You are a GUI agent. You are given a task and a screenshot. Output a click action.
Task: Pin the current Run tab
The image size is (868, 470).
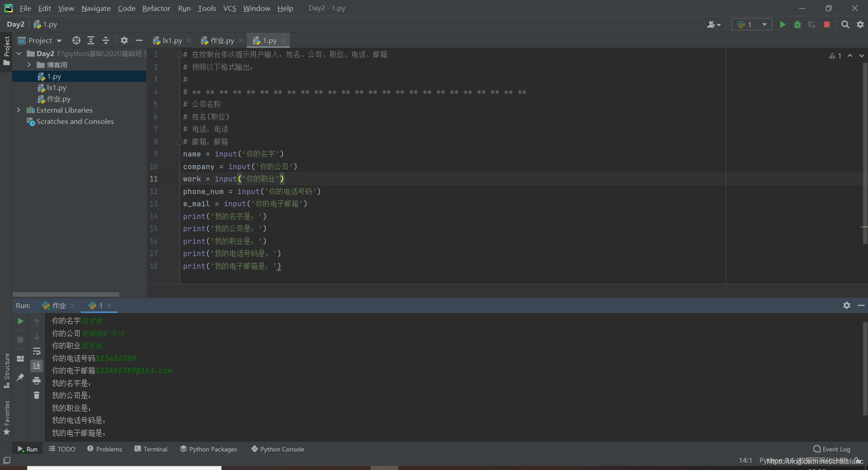[20, 377]
